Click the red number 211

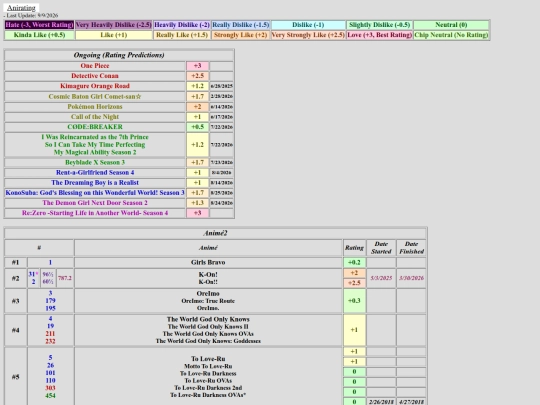[50, 333]
